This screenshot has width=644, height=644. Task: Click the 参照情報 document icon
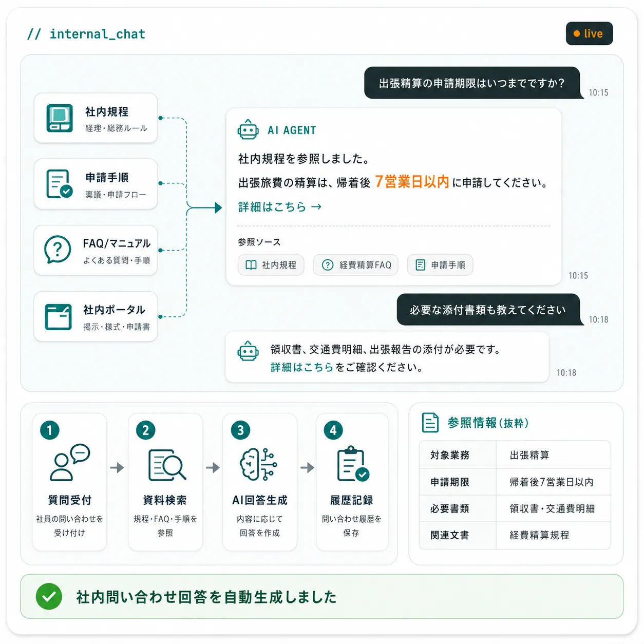point(430,423)
